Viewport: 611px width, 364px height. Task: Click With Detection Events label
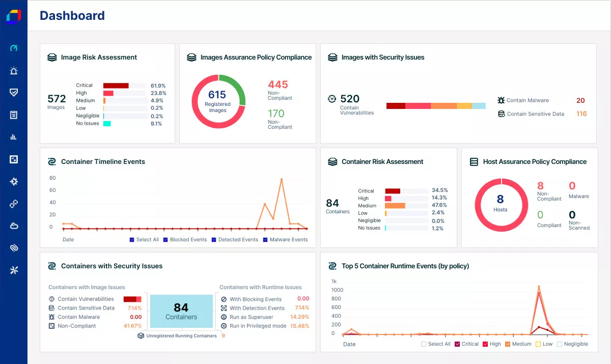click(257, 308)
